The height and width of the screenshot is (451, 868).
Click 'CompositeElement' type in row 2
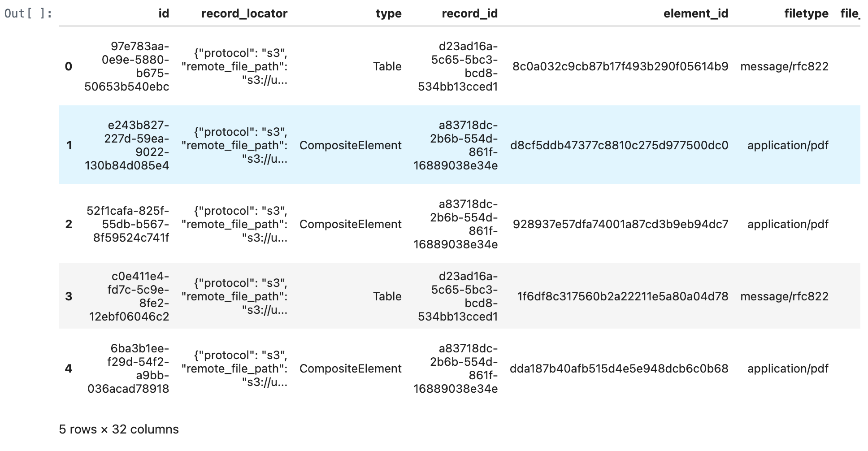(350, 224)
